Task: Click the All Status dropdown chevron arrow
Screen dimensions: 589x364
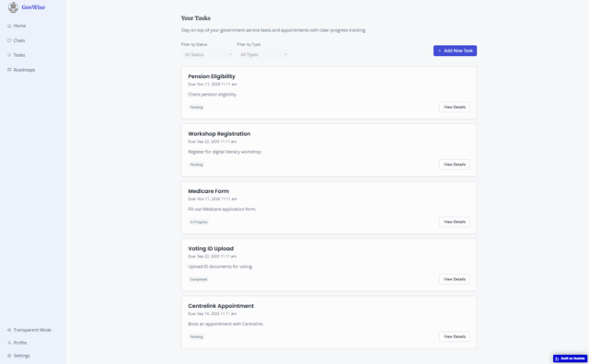Action: 230,55
